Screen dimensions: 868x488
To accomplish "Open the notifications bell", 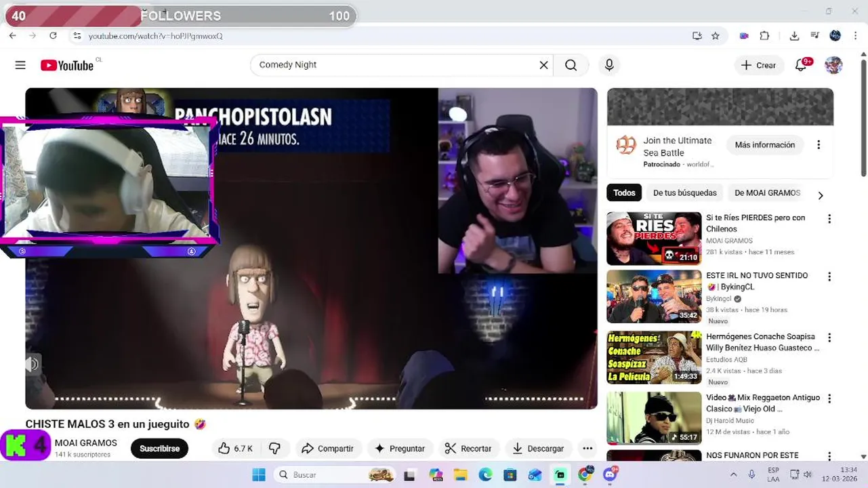I will point(802,65).
